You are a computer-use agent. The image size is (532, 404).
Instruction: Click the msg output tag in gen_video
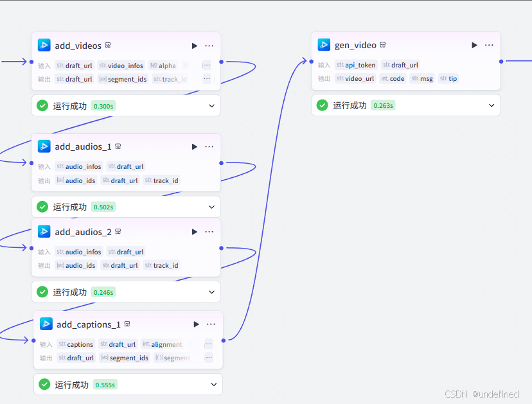pos(422,78)
